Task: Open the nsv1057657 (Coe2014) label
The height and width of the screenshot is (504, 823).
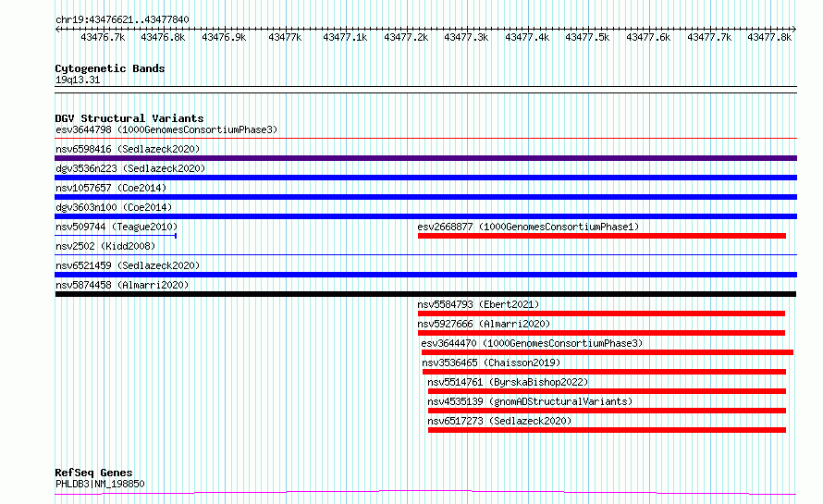Action: point(111,188)
